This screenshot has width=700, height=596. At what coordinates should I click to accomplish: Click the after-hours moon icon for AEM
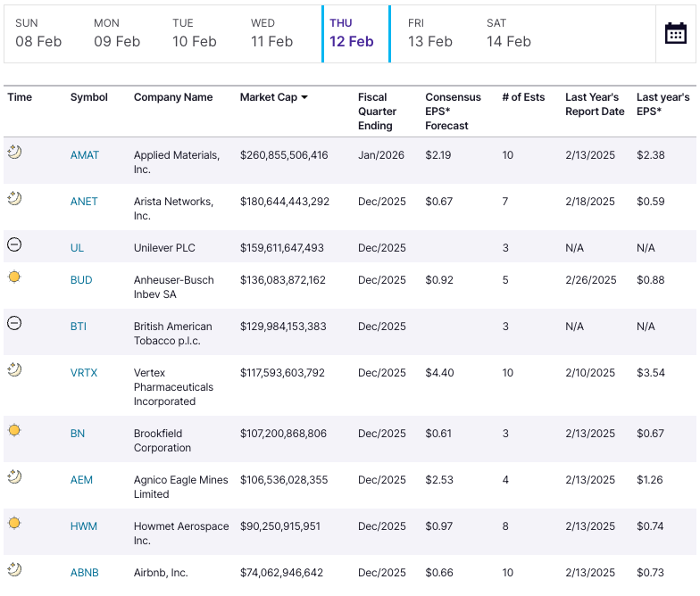[14, 477]
